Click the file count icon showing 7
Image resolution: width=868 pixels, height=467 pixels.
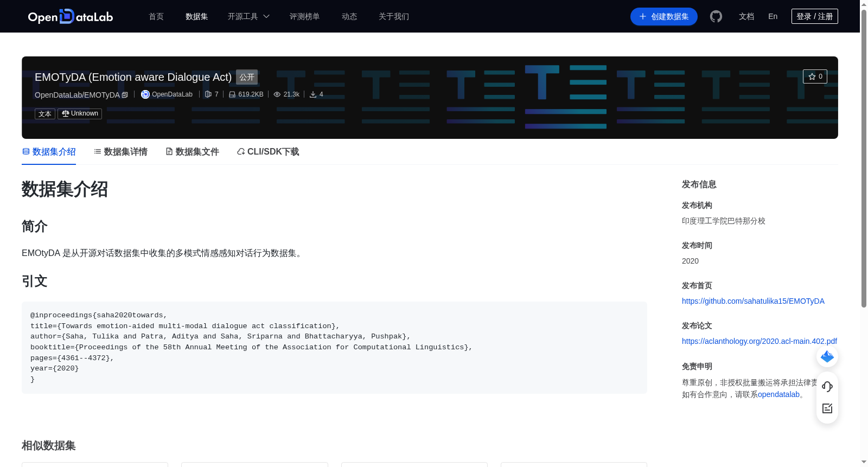click(x=208, y=94)
